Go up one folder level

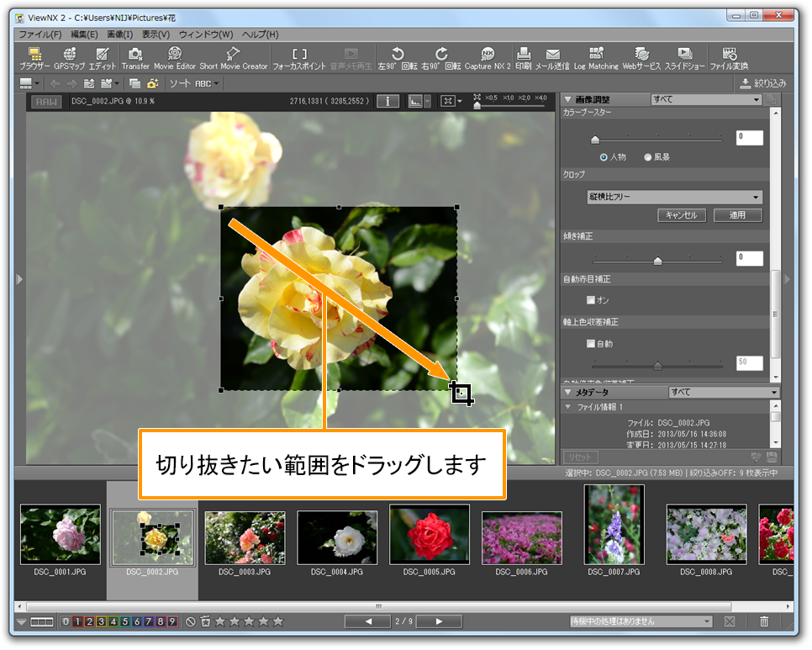89,83
